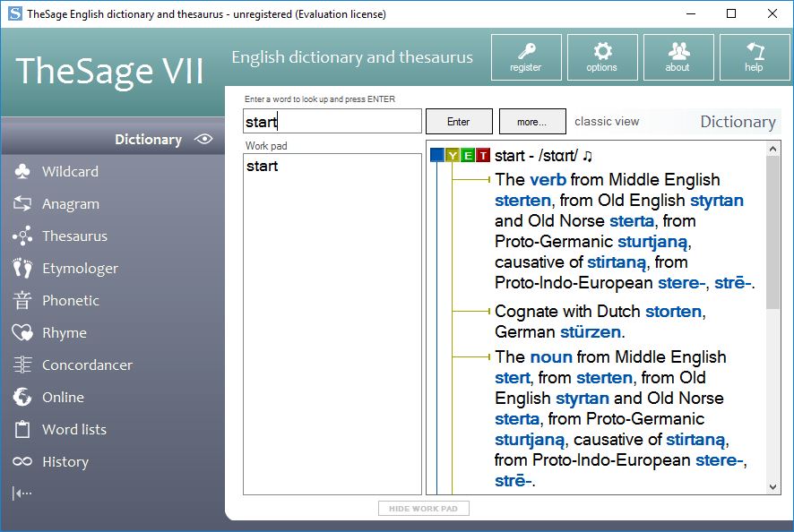Open the register key button
This screenshot has width=794, height=532.
pos(526,57)
